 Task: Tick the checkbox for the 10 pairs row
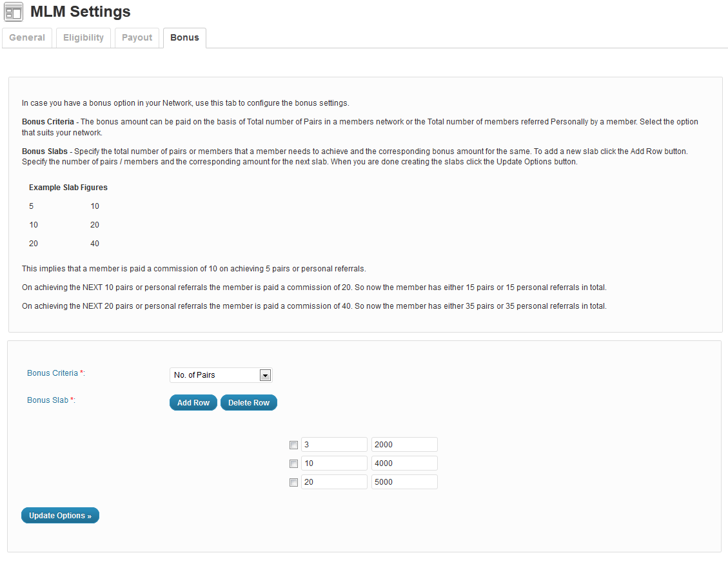pyautogui.click(x=293, y=463)
